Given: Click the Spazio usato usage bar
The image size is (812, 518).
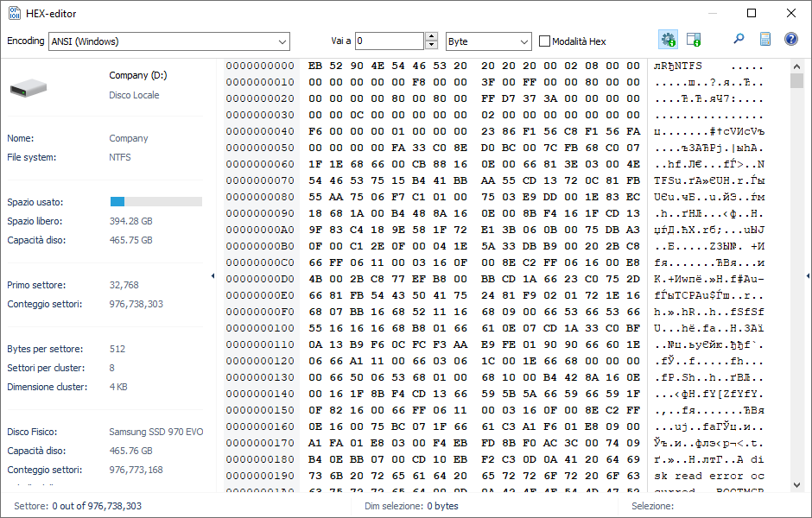Looking at the screenshot, I should (155, 202).
